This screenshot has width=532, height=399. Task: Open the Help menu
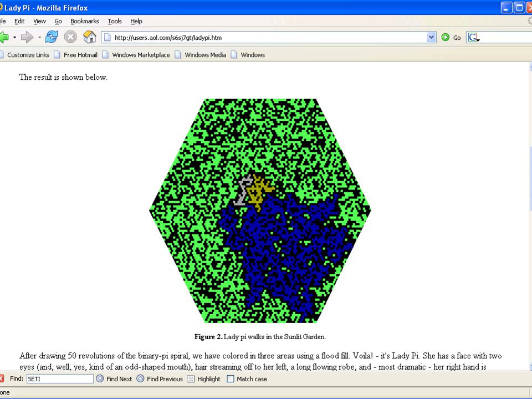click(x=136, y=21)
